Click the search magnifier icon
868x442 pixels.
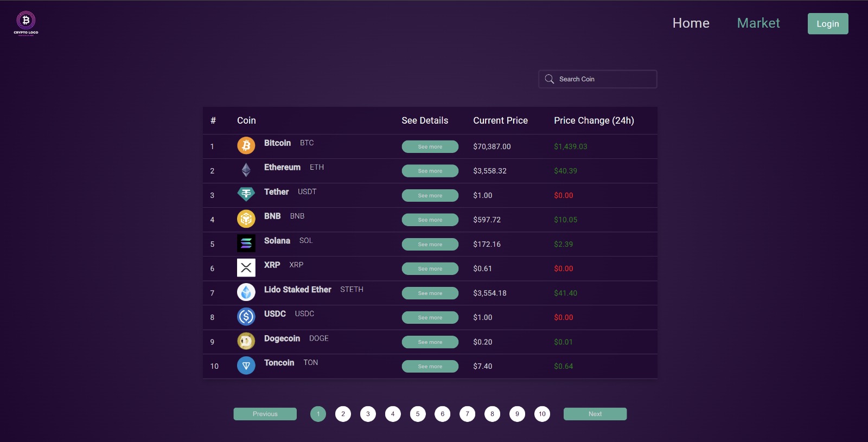click(x=550, y=79)
